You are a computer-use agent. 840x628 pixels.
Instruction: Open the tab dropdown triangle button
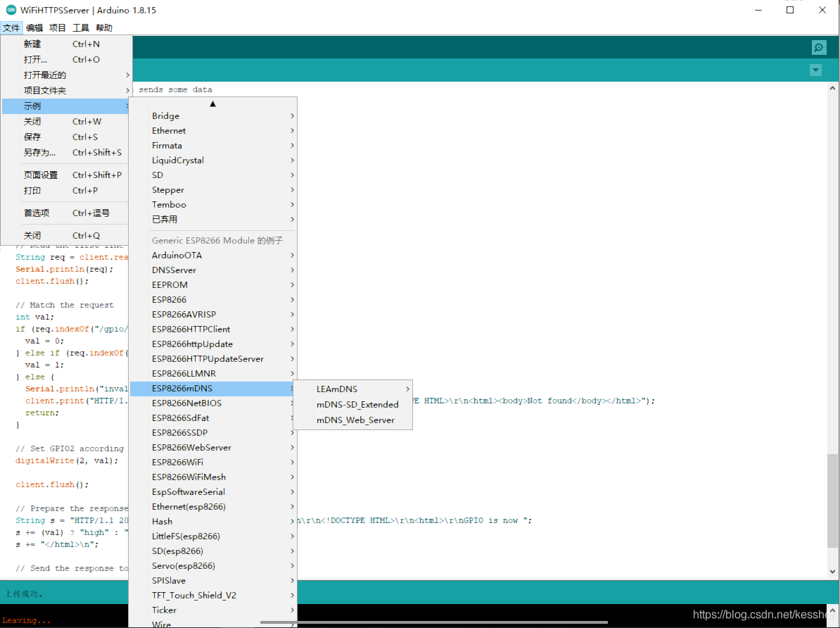(815, 70)
